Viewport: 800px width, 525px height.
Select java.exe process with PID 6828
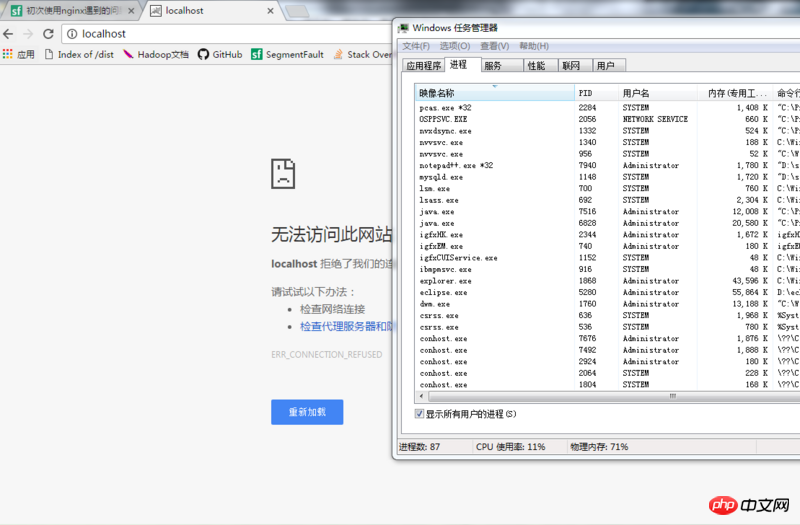click(x=607, y=223)
